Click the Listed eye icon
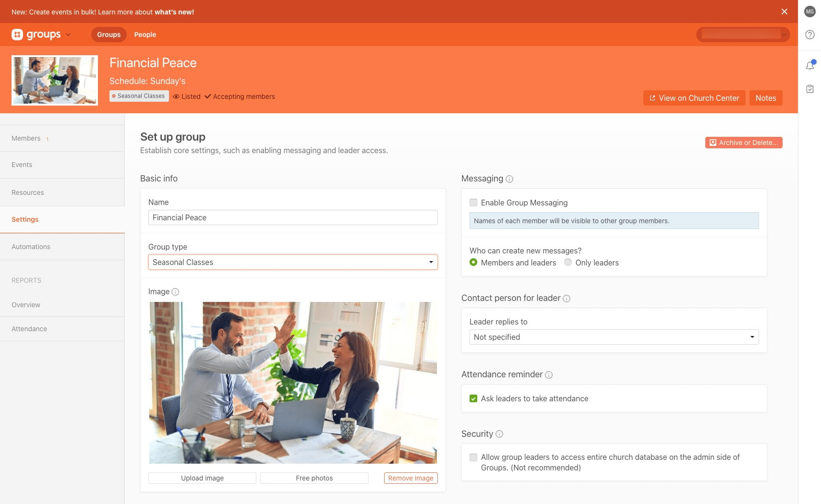The image size is (821, 504). point(176,96)
